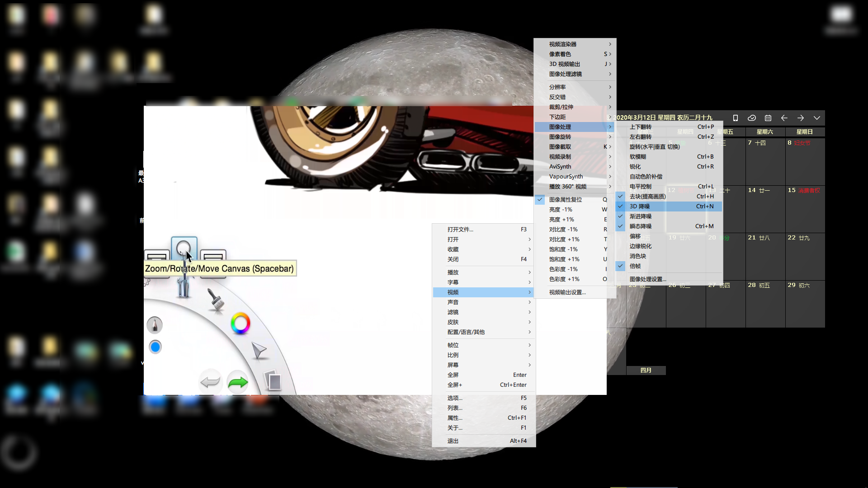Viewport: 868px width, 488px height.
Task: Click the window icon right of zoom tool
Action: (x=213, y=255)
